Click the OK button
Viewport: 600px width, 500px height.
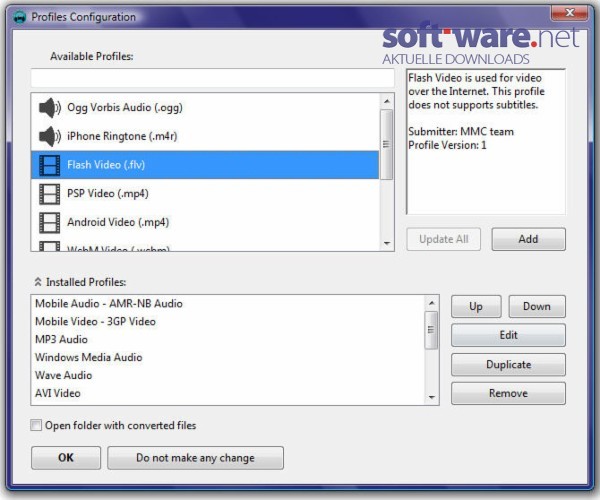pyautogui.click(x=66, y=458)
